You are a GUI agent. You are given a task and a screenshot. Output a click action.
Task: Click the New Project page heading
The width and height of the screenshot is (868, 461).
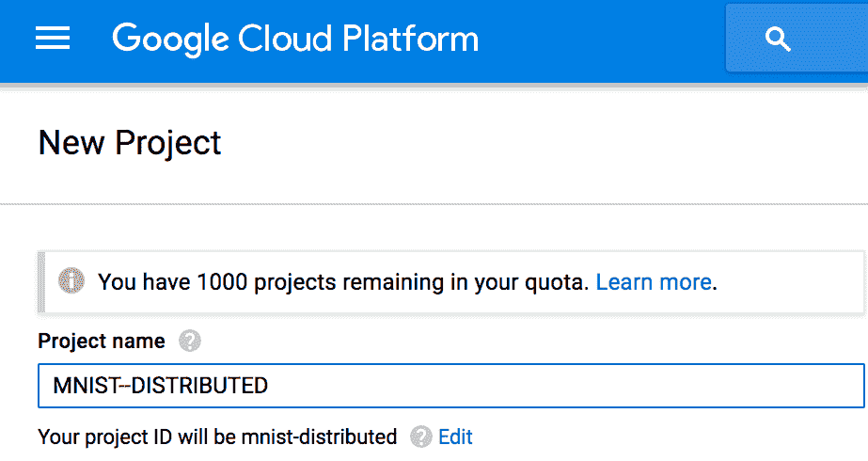pyautogui.click(x=130, y=143)
